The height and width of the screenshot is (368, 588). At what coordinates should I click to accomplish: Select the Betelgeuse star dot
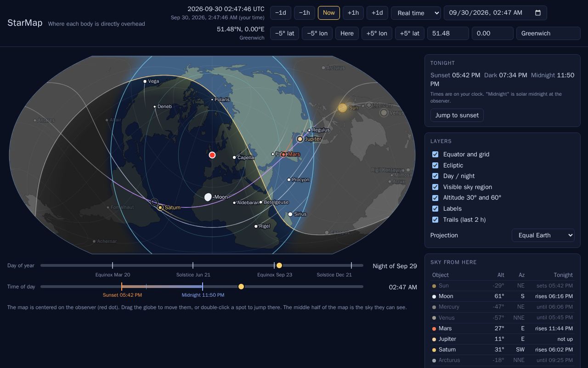click(x=261, y=202)
